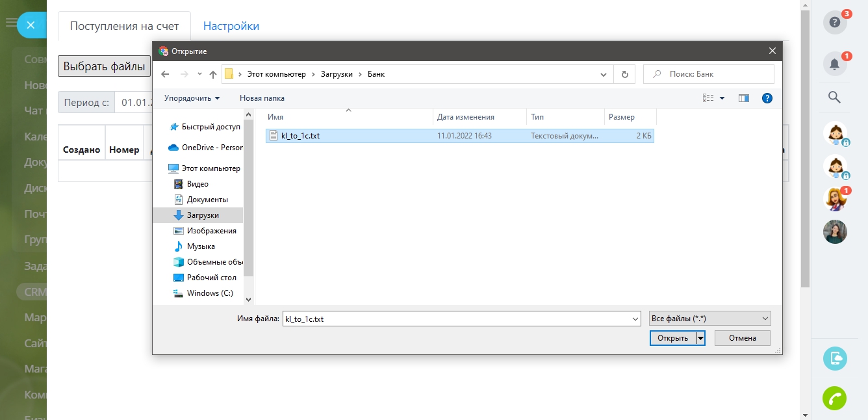Open the Открыть button split arrow
Screen dimensions: 868x420
[x=700, y=338]
